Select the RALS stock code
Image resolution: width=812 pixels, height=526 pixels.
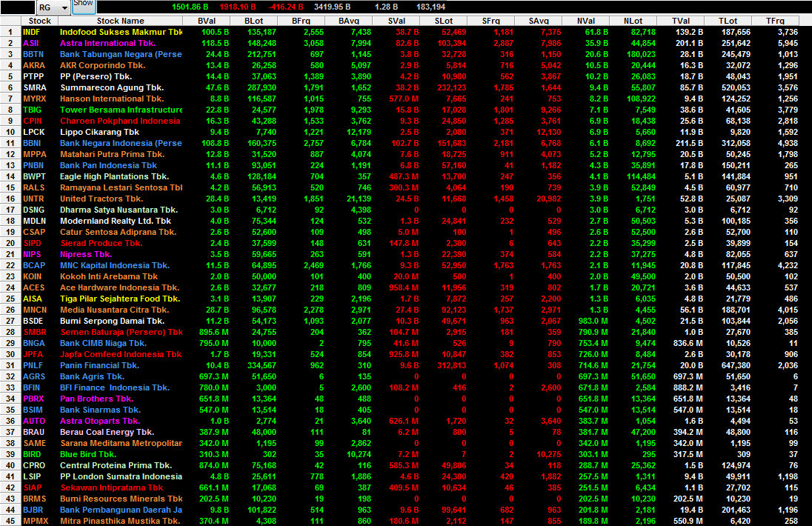coord(33,188)
